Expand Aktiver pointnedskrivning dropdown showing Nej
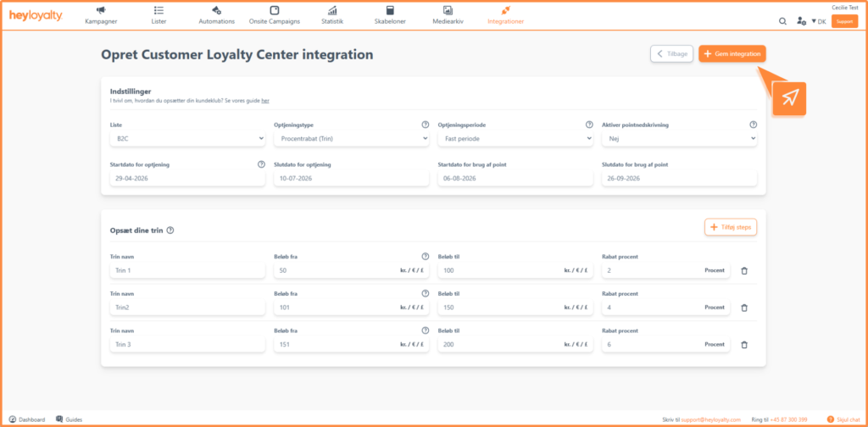The height and width of the screenshot is (427, 868). click(x=679, y=138)
